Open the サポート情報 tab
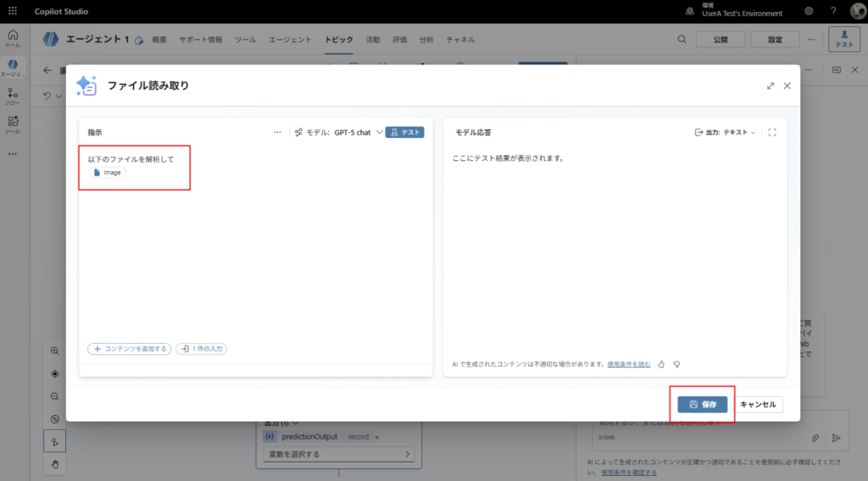 point(200,39)
